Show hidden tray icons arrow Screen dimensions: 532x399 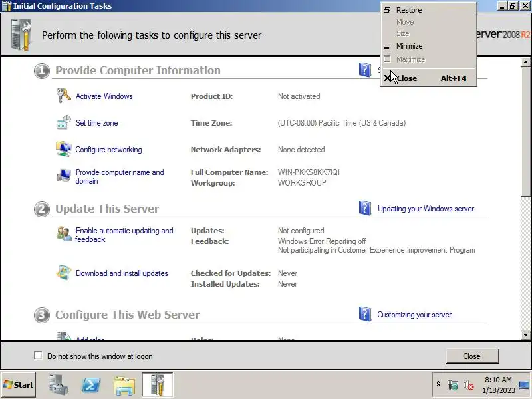point(438,384)
